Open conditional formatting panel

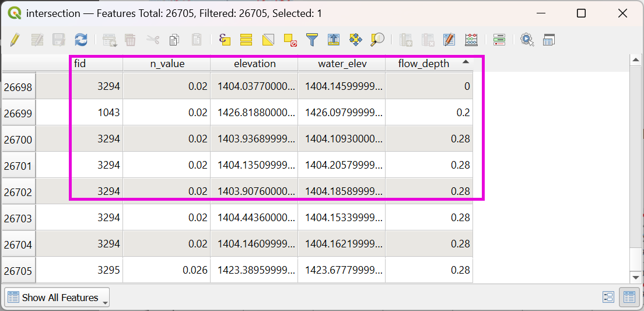(x=499, y=40)
